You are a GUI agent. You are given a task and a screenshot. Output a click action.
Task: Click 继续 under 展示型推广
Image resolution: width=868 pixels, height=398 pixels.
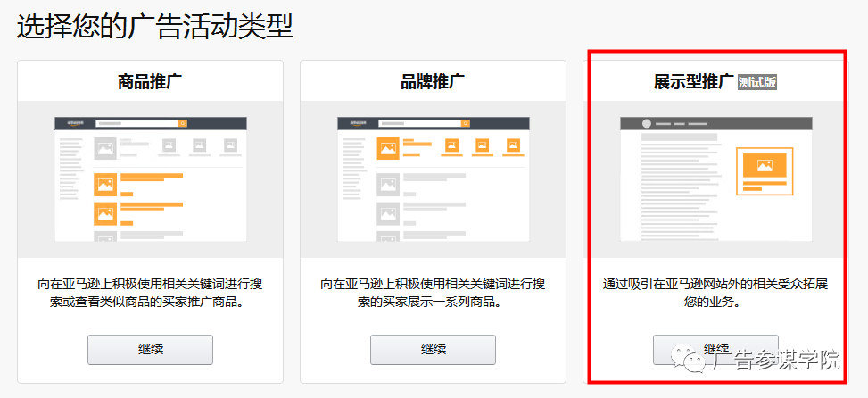(x=715, y=349)
